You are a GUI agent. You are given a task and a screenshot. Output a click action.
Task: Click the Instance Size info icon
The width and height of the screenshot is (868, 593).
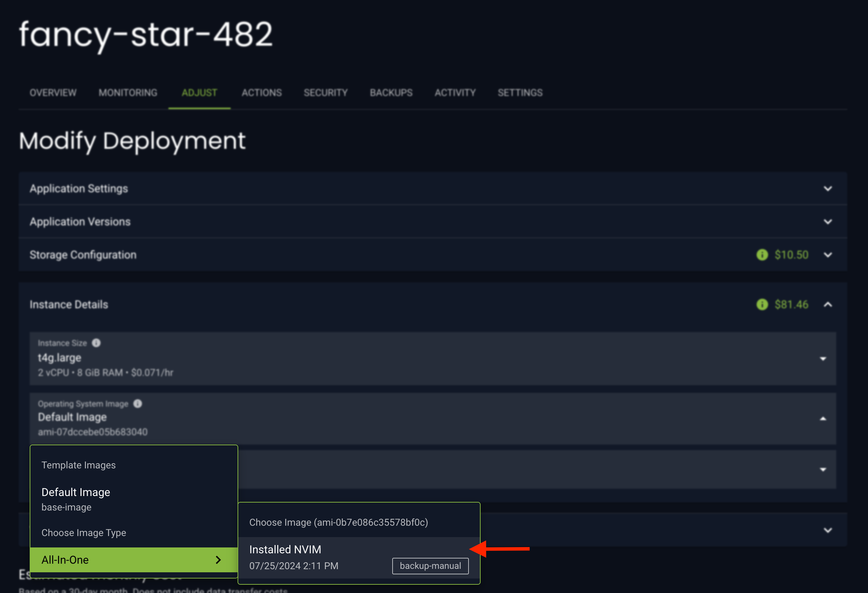(96, 343)
